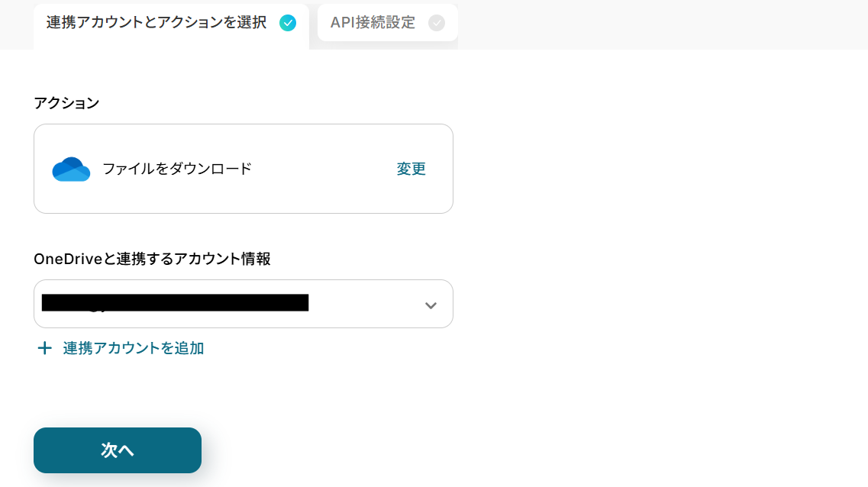The height and width of the screenshot is (487, 868).
Task: Switch to the API接続設定 tab
Action: (373, 23)
